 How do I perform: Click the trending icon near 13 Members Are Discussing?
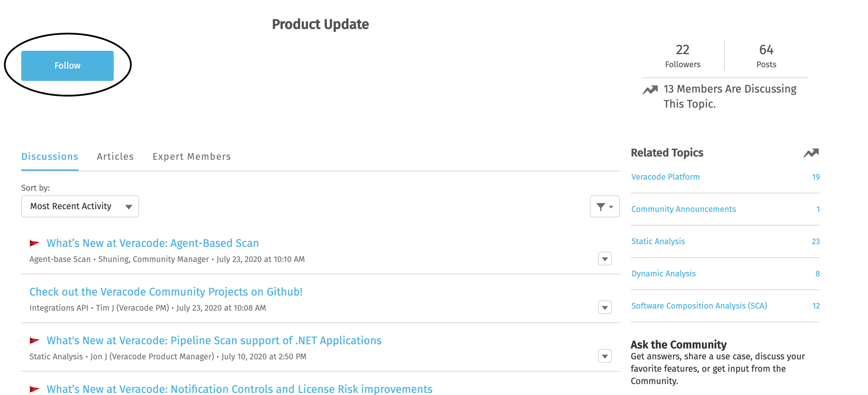click(x=650, y=89)
